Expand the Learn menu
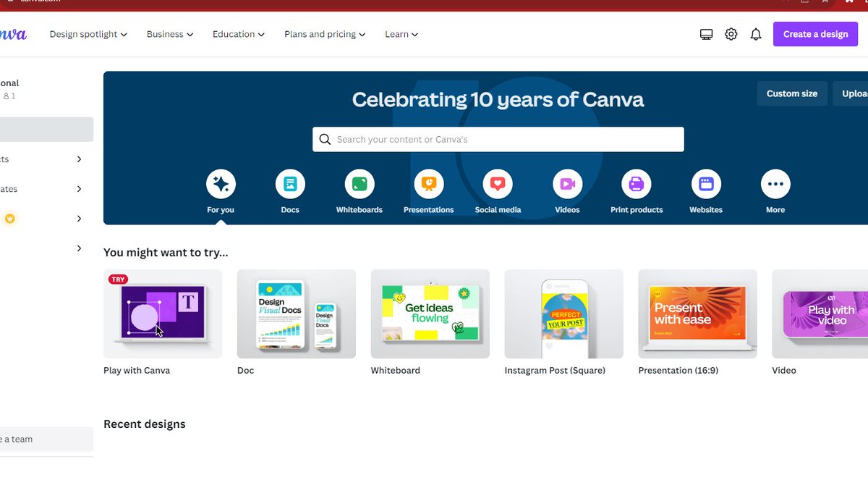This screenshot has height=488, width=868. 401,34
